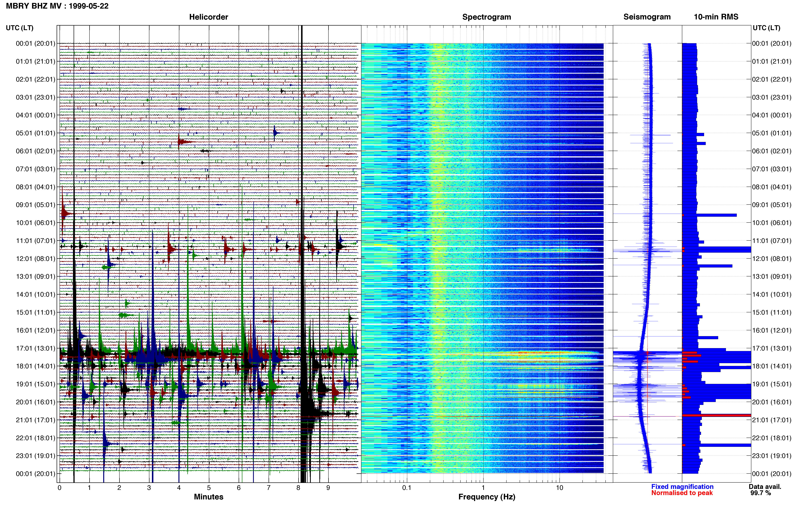Screen dimensions: 812x508
Task: Click the blue event near minute 7 at 05:01
Action: [x=275, y=133]
